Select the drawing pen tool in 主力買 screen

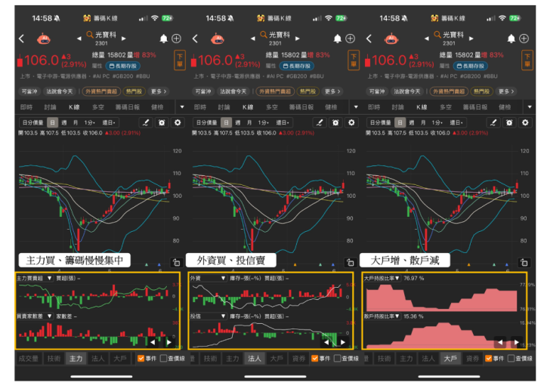(146, 122)
